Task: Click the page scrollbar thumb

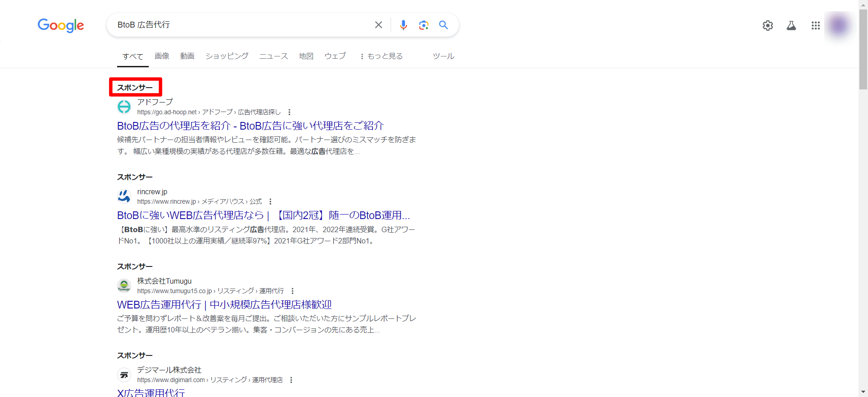Action: coord(863,49)
